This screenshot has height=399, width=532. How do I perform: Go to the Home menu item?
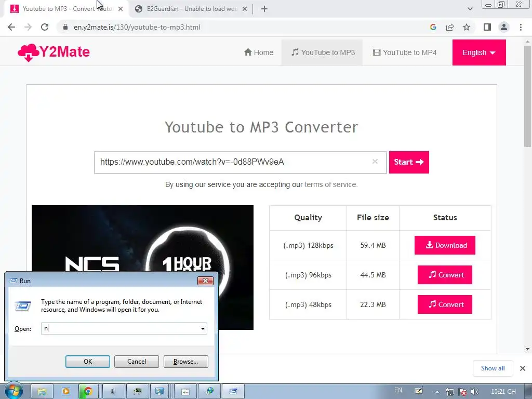coord(259,52)
